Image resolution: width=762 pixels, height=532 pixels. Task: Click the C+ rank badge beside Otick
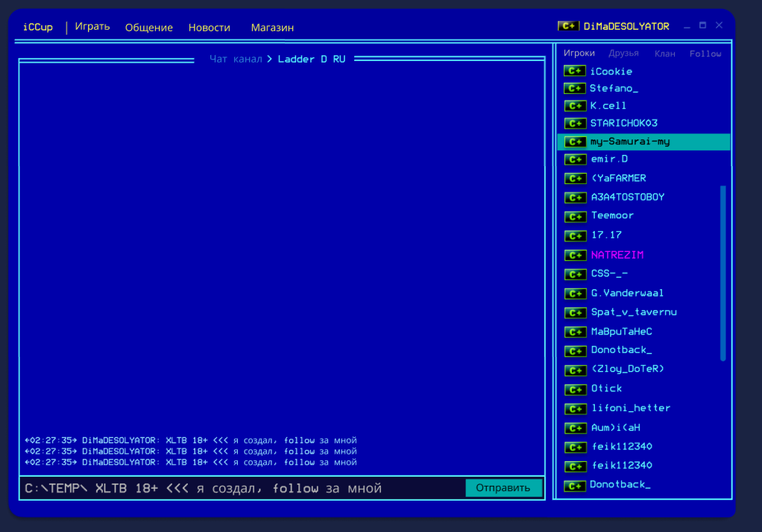click(x=575, y=390)
